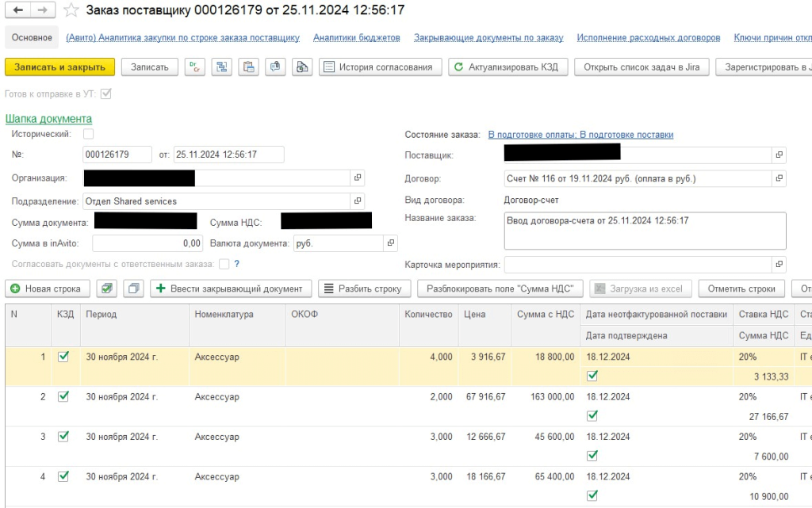This screenshot has height=508, width=812.
Task: Open document structure (linked documents) icon
Action: tap(222, 67)
